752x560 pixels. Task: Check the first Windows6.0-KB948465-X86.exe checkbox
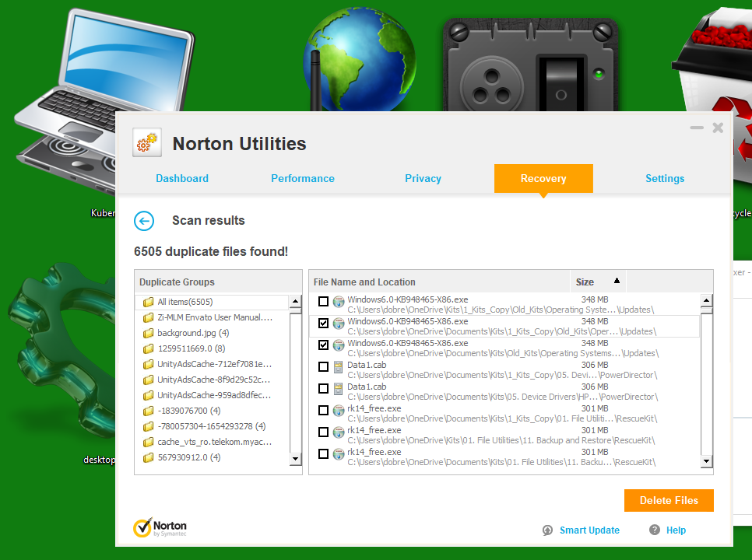[x=323, y=301]
